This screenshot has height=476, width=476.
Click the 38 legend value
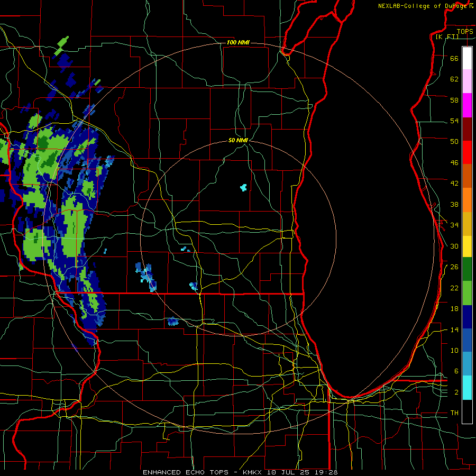(454, 204)
